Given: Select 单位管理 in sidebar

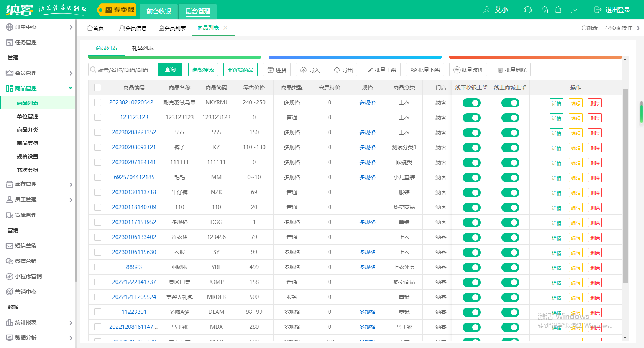Looking at the screenshot, I should click(x=28, y=116).
